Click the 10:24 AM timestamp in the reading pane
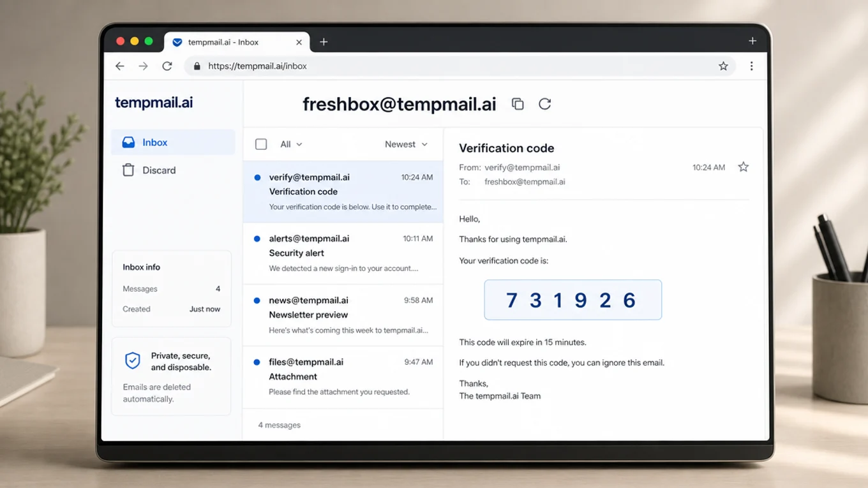The image size is (868, 488). coord(708,167)
